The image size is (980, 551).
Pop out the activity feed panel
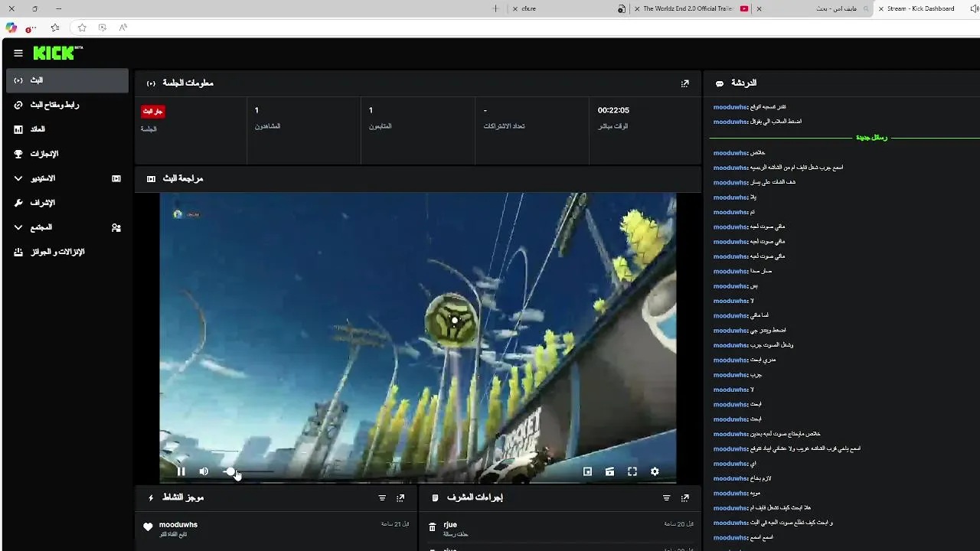coord(400,497)
